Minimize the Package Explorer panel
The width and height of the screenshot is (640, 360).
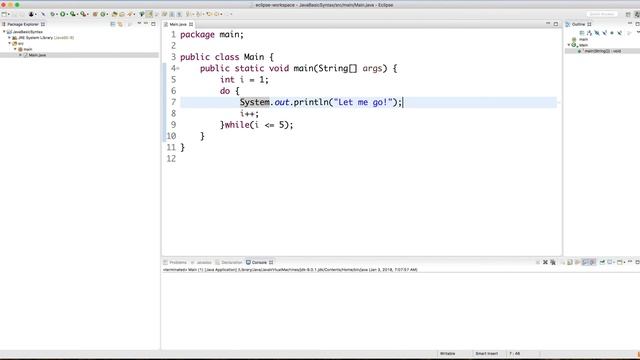point(146,24)
